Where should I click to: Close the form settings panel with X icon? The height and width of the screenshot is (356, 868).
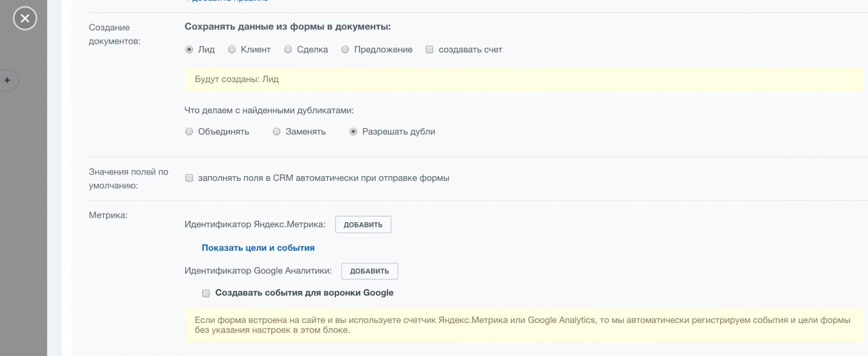coord(25,18)
